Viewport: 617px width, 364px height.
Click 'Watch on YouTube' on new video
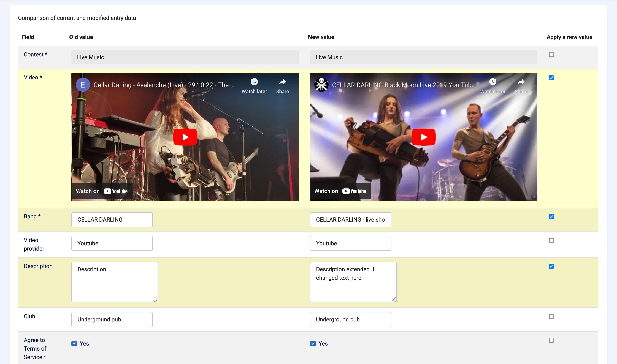pyautogui.click(x=340, y=191)
